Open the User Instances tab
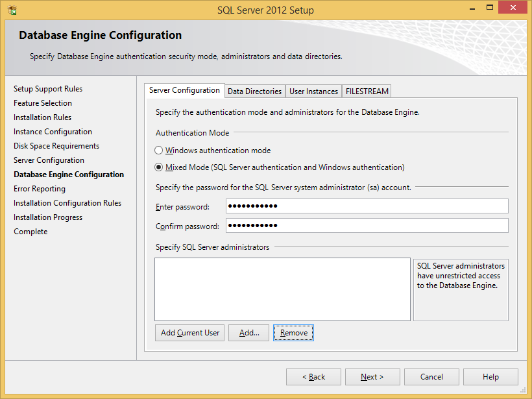 pos(313,91)
